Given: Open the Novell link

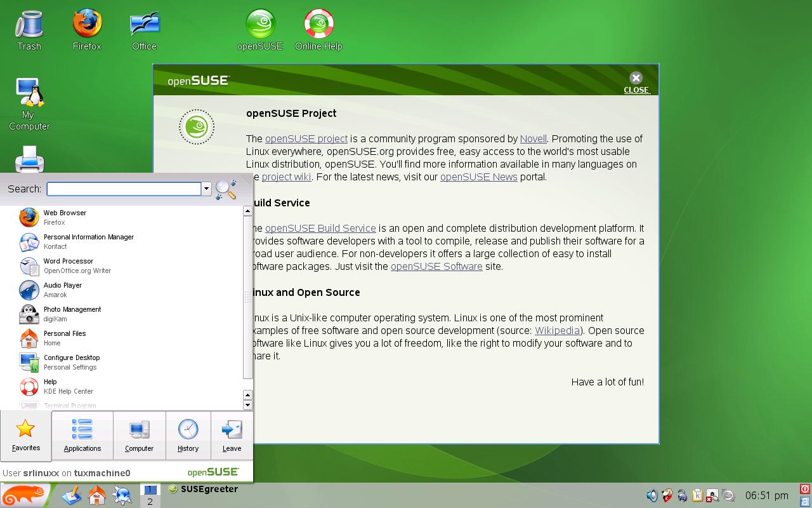Looking at the screenshot, I should [x=534, y=138].
